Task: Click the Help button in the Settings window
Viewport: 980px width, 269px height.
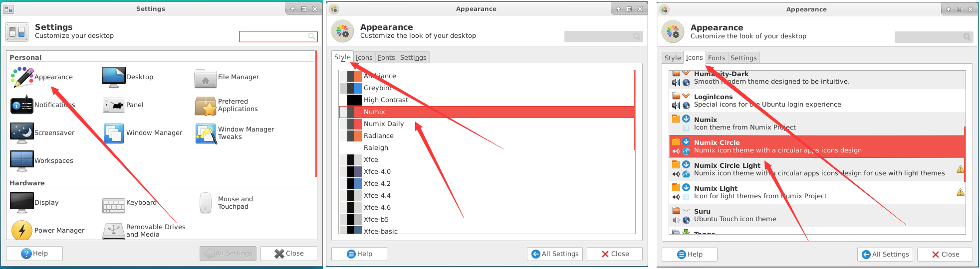Action: [34, 254]
